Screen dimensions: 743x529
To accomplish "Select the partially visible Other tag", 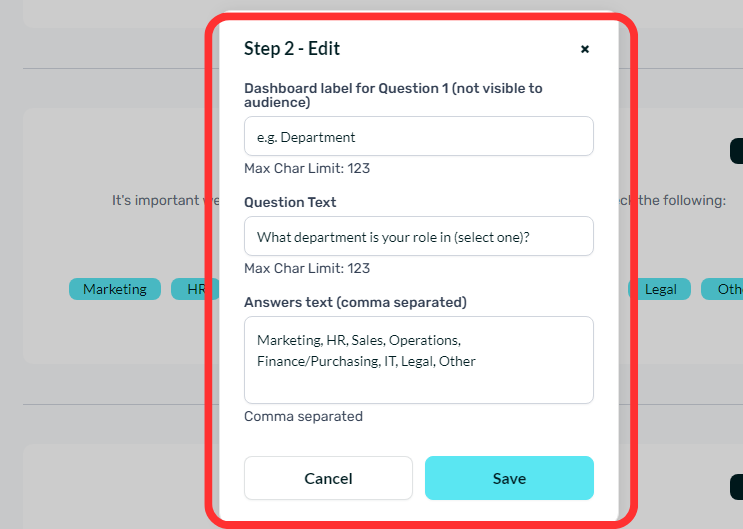I will pos(722,289).
